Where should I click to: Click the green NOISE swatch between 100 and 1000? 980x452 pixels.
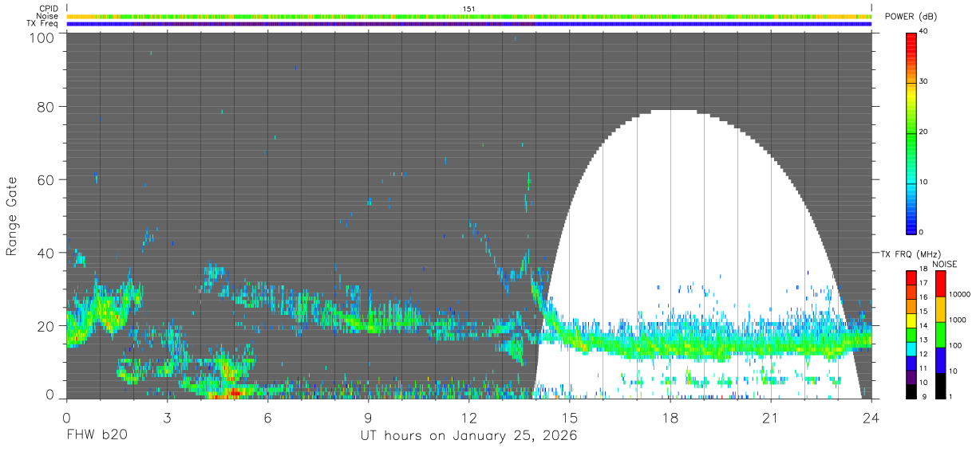click(x=940, y=335)
